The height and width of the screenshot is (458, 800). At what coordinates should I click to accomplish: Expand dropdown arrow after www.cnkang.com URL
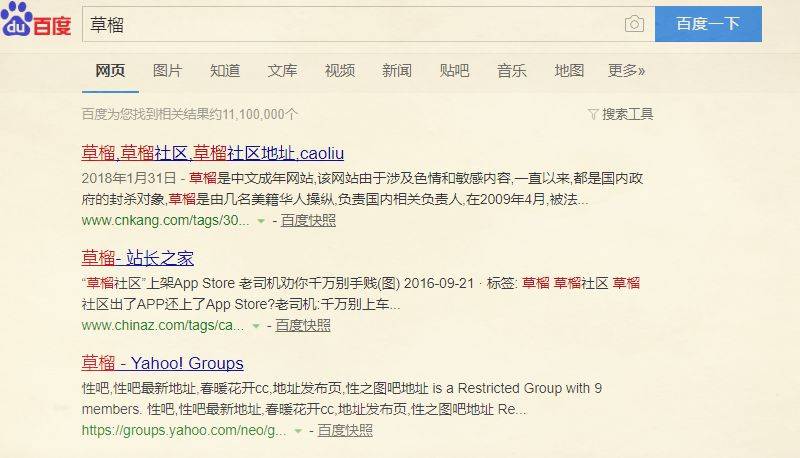[261, 221]
